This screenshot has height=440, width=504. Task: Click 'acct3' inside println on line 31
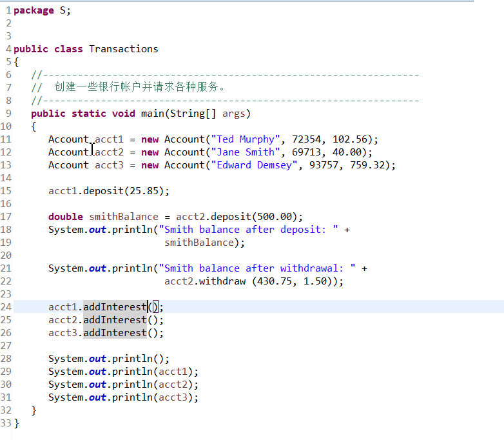pyautogui.click(x=173, y=397)
